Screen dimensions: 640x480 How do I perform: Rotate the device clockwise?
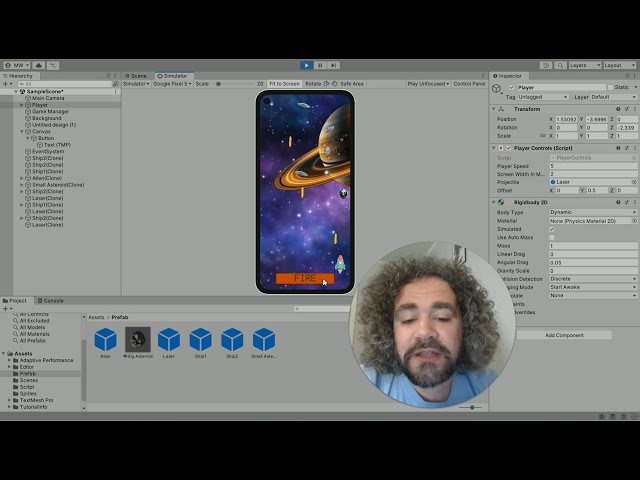334,84
